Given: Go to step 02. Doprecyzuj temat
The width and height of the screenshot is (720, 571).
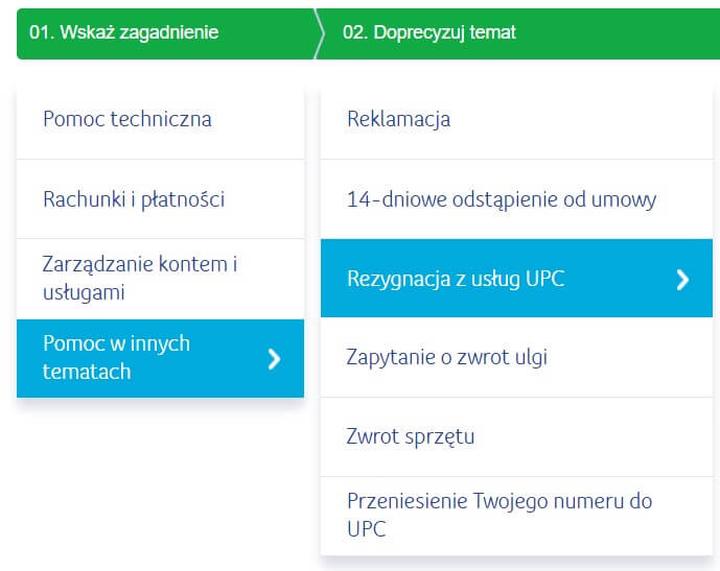Looking at the screenshot, I should point(429,33).
